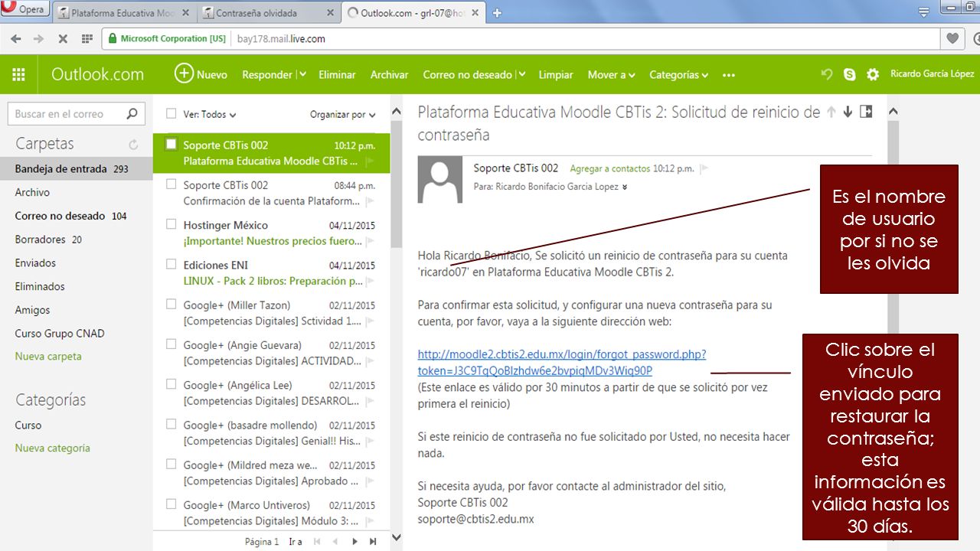The width and height of the screenshot is (980, 551).
Task: Compose new email with Nuevo
Action: [x=201, y=74]
